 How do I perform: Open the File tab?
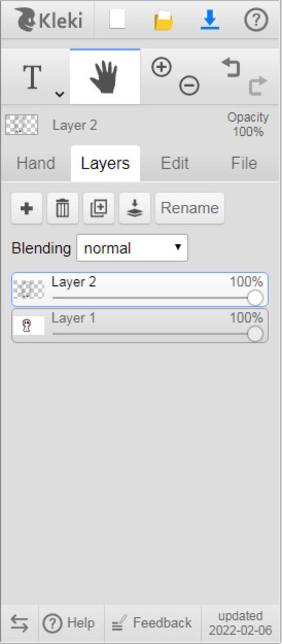coord(244,163)
